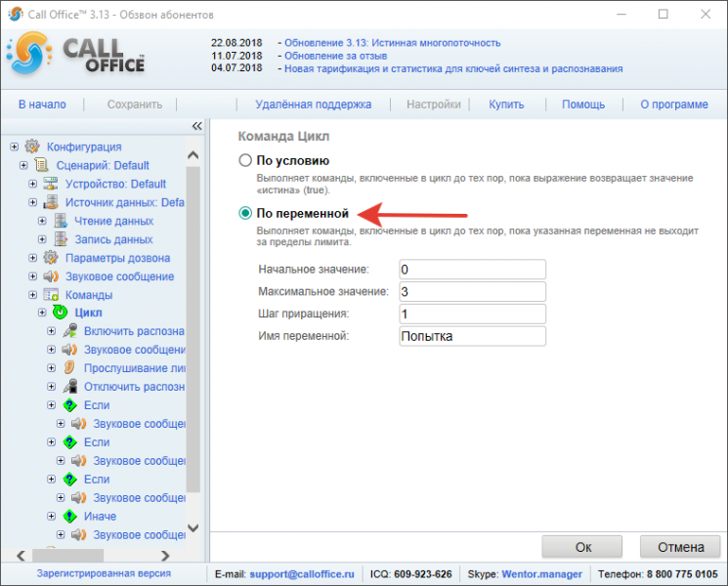This screenshot has width=728, height=586.
Task: Expand the Параметры дозвона node
Action: 33,258
